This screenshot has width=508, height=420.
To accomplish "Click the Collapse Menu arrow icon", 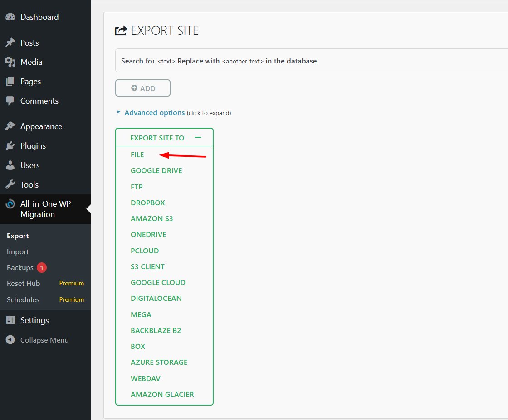I will coord(10,340).
